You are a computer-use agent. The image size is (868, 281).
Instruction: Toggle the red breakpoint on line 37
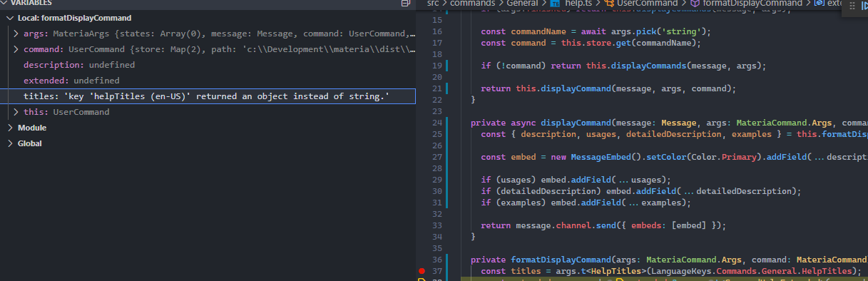(422, 271)
